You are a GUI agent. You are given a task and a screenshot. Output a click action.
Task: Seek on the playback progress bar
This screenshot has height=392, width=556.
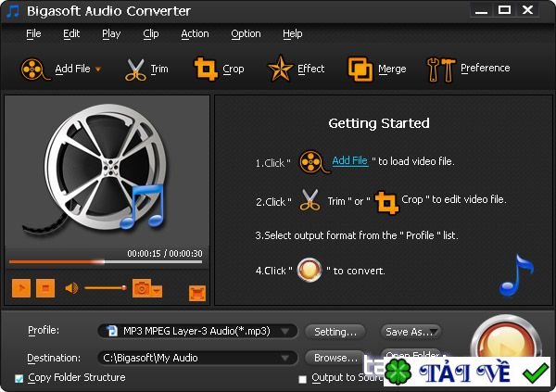106,262
